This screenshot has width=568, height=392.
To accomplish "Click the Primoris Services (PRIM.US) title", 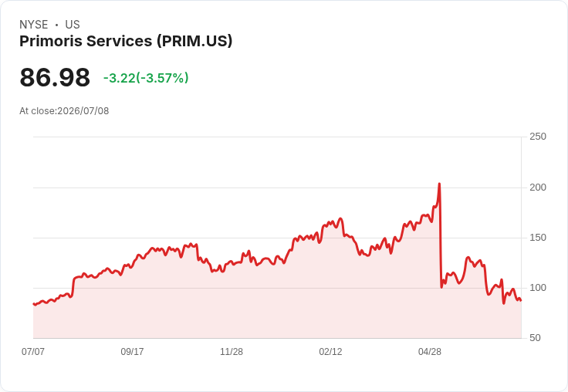I will 126,42.
